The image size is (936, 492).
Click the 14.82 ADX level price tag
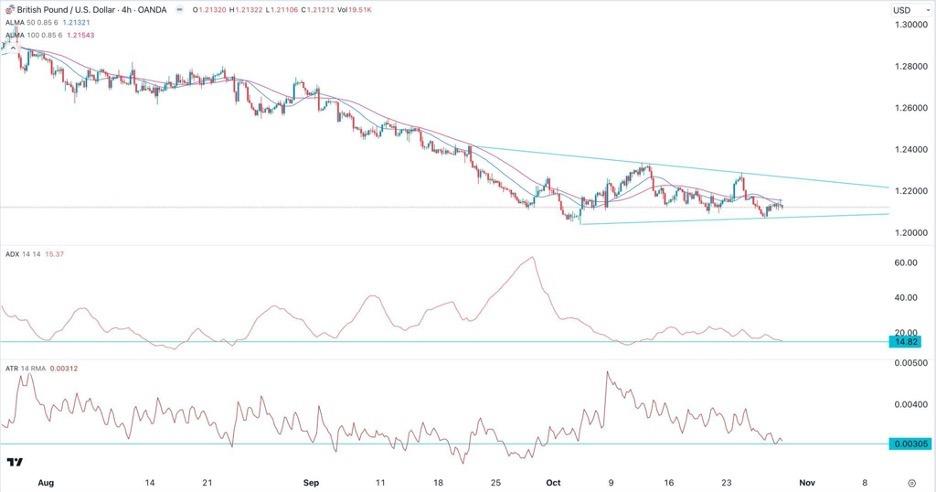(906, 341)
